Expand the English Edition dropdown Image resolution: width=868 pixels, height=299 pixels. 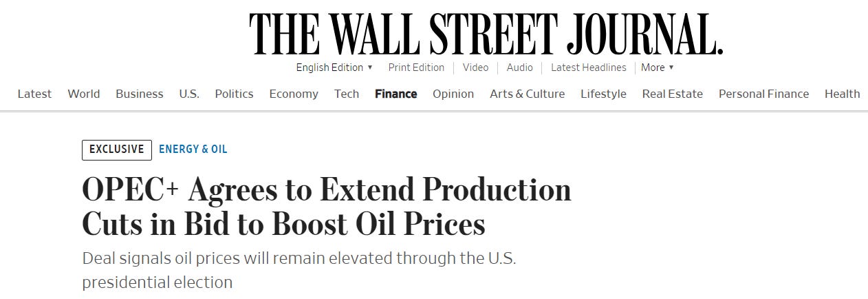pyautogui.click(x=334, y=68)
